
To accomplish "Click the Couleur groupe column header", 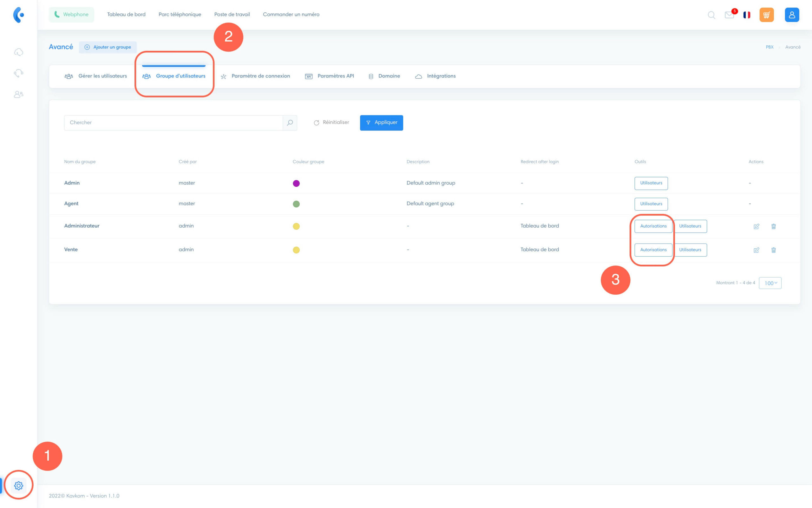I will click(308, 162).
